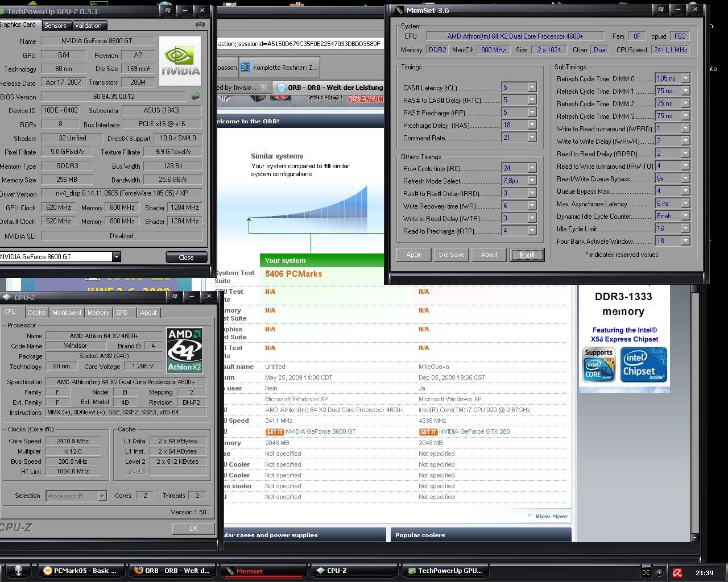Open PCMark05 Basic from the taskbar
Viewport: 728px width, 582px height.
point(81,571)
